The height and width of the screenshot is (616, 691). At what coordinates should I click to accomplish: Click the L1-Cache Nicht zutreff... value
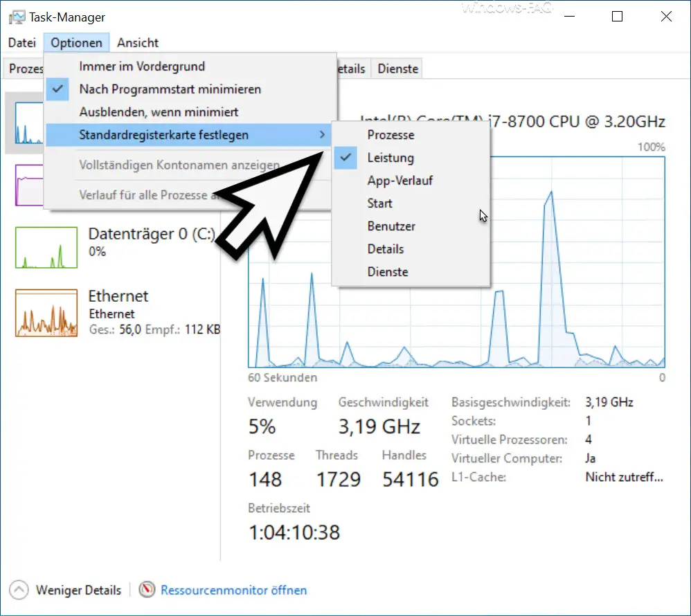(x=624, y=477)
